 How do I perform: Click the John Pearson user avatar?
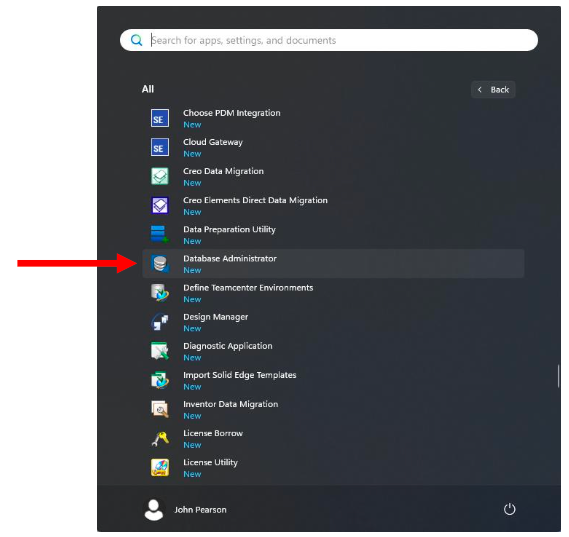tap(153, 510)
